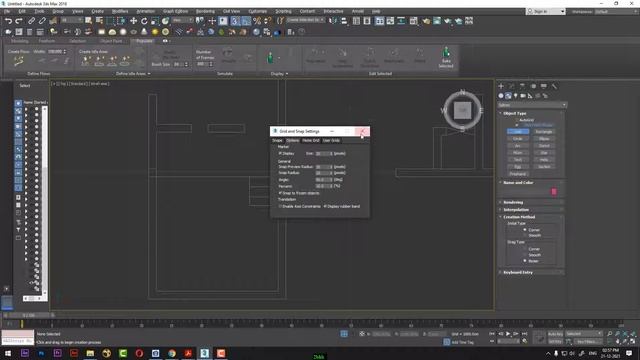Open the Sign In dropdown
The height and width of the screenshot is (360, 640).
[x=546, y=11]
